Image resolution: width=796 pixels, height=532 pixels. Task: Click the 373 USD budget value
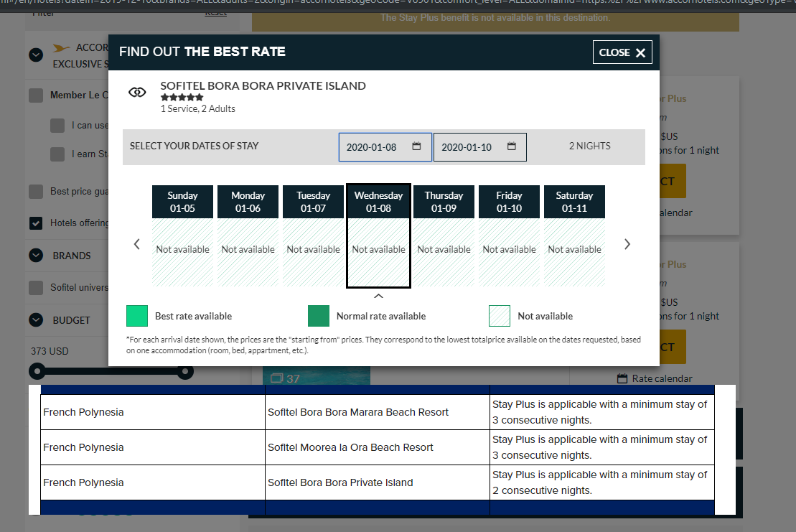tap(50, 351)
